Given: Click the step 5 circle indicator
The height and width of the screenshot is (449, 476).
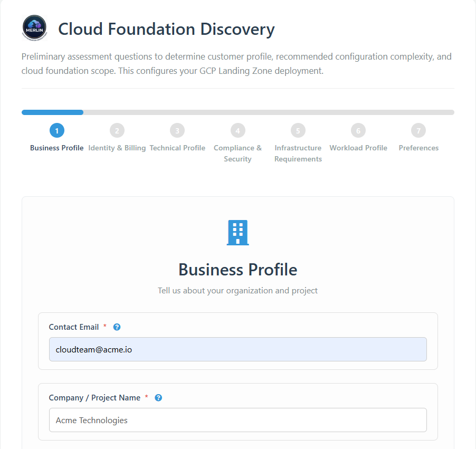Looking at the screenshot, I should point(298,130).
